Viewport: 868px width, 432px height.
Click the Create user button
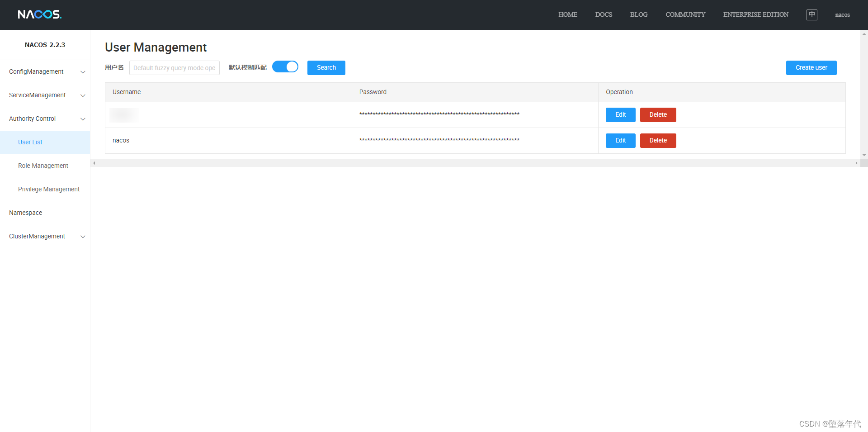(811, 68)
